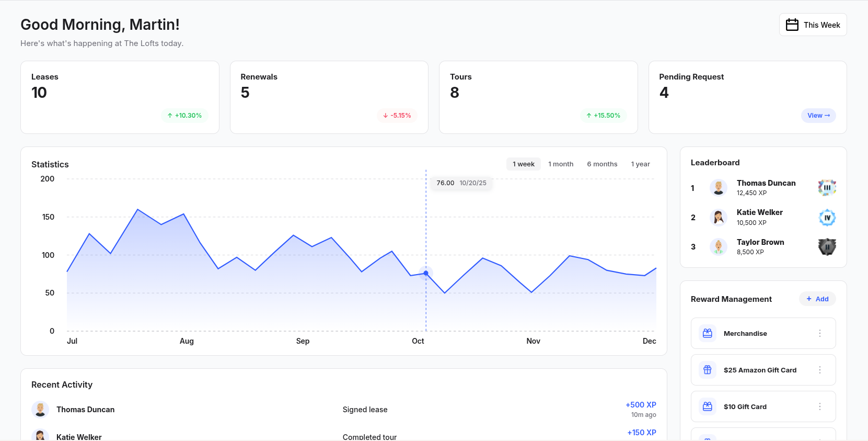Viewport: 868px width, 441px height.
Task: Select the 1 week statistics range
Action: (x=524, y=164)
